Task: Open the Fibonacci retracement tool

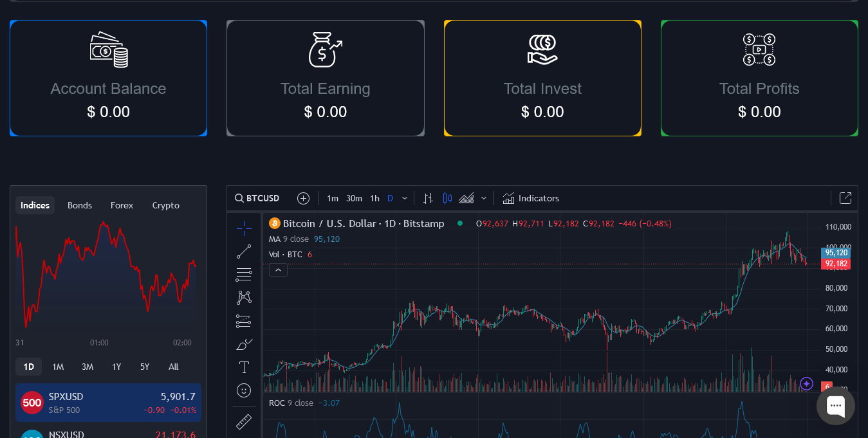Action: click(x=244, y=275)
